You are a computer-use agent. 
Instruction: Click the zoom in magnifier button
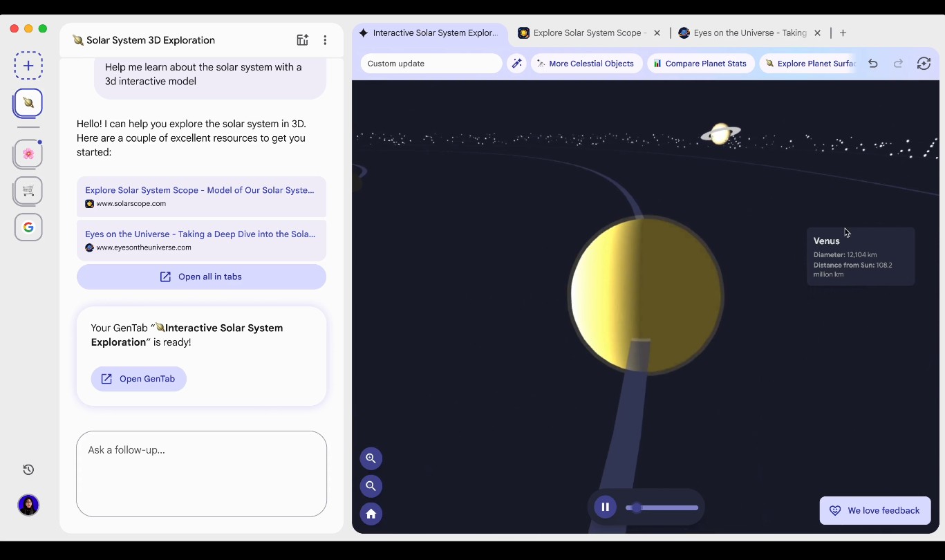pyautogui.click(x=371, y=458)
